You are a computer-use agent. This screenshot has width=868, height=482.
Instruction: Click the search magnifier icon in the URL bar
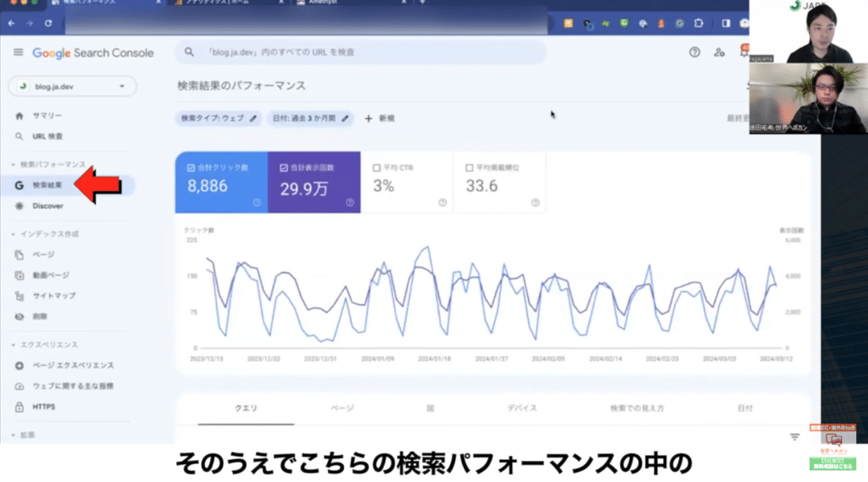pos(189,52)
